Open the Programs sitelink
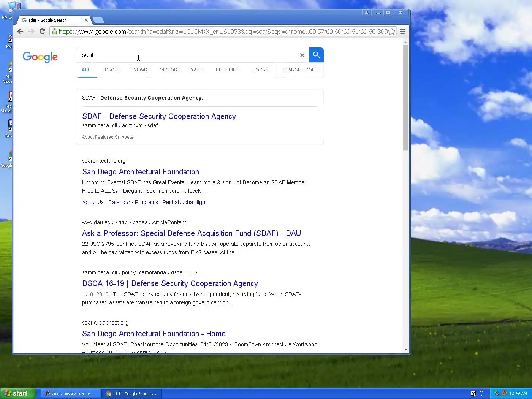Viewport: 532px width, 399px height. 146,202
